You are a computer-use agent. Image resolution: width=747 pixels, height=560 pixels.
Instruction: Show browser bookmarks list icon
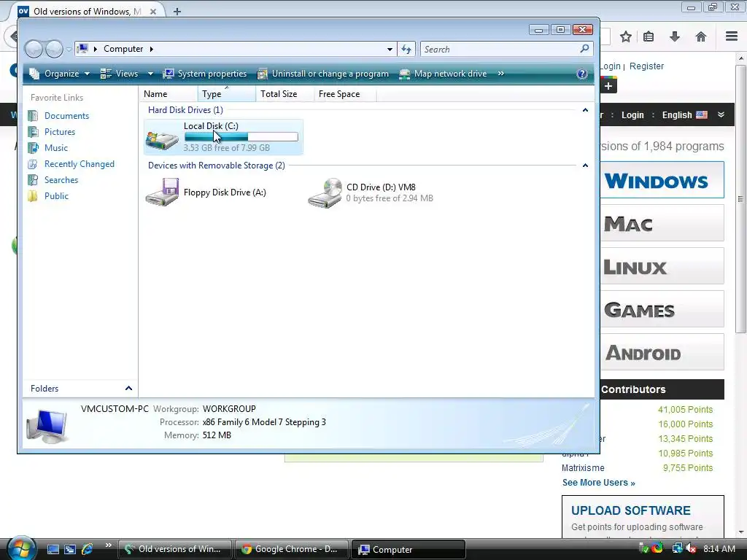point(649,36)
